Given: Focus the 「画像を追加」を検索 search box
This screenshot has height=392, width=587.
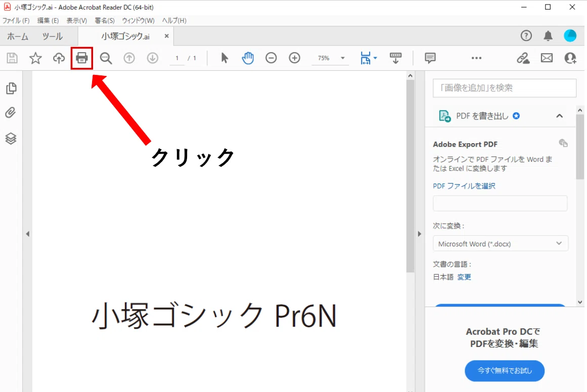Looking at the screenshot, I should [x=504, y=88].
